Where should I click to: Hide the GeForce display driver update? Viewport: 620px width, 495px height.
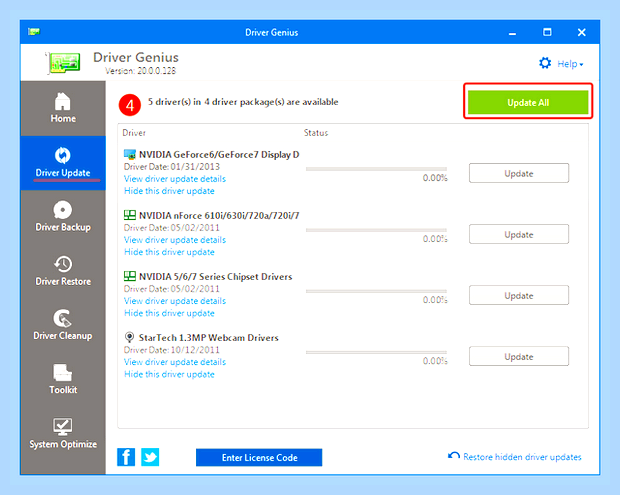(169, 191)
